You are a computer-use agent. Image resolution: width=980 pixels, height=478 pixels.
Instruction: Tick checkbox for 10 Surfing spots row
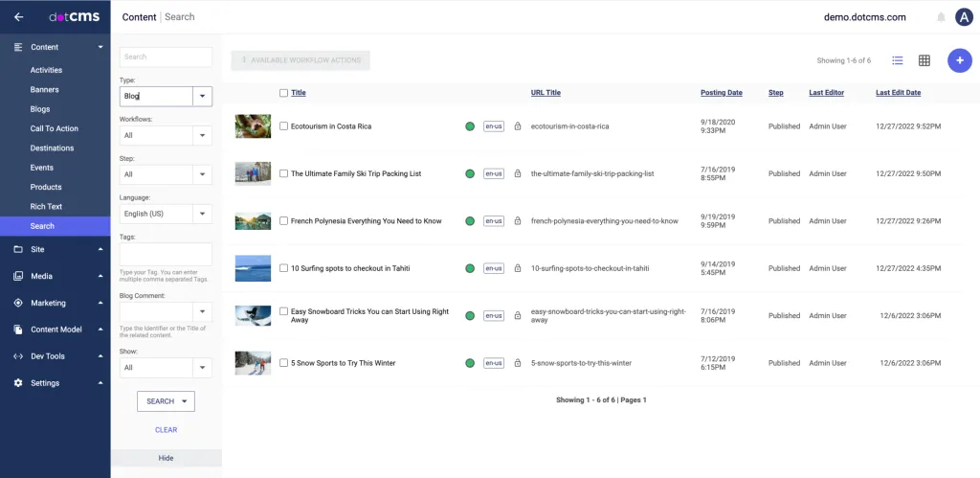pos(283,268)
